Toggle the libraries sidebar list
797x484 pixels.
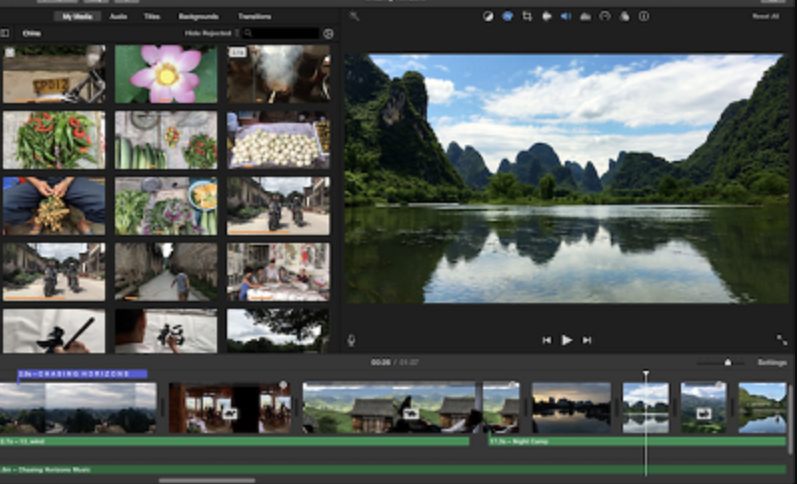click(5, 34)
